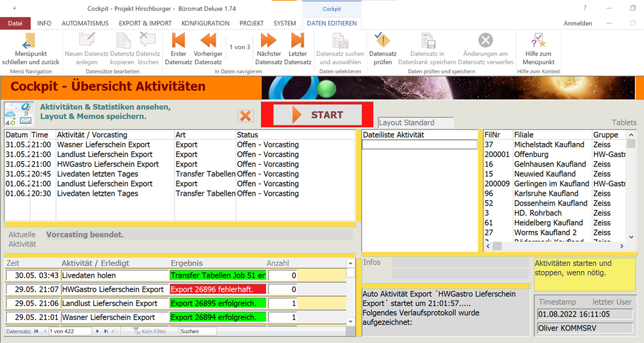Select the red Export 26896 fehlerhaft result
This screenshot has height=343, width=644.
coord(218,290)
